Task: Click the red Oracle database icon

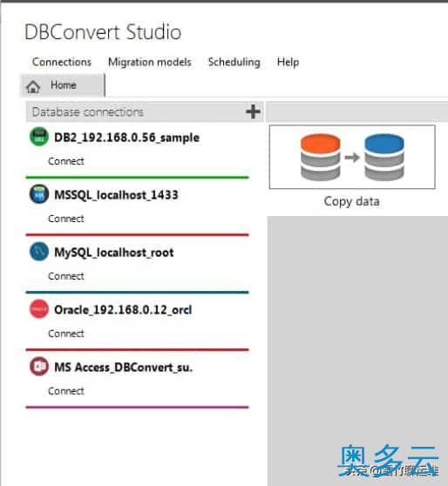Action: 39,308
